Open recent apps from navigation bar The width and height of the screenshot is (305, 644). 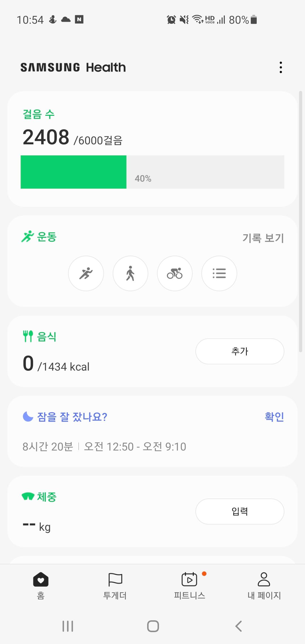pyautogui.click(x=68, y=626)
